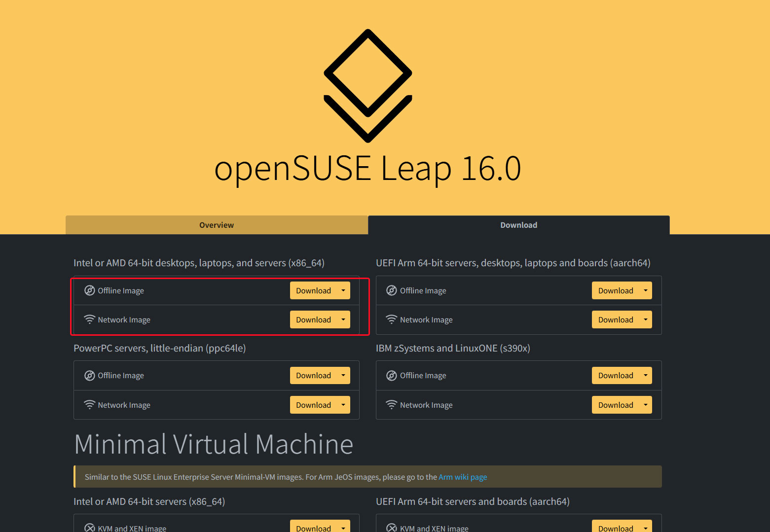The image size is (770, 532).
Task: Click the s390x Offline Image disc icon
Action: [x=391, y=376]
